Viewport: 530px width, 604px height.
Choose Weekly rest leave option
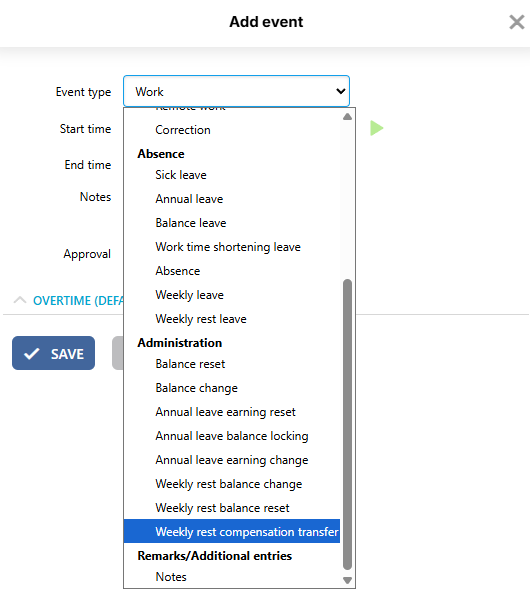pos(232,319)
